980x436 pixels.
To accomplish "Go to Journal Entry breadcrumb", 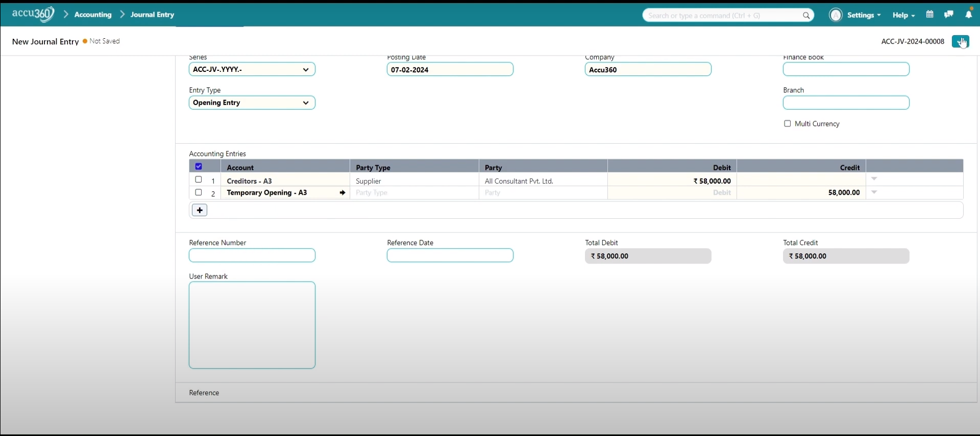I will (x=152, y=15).
